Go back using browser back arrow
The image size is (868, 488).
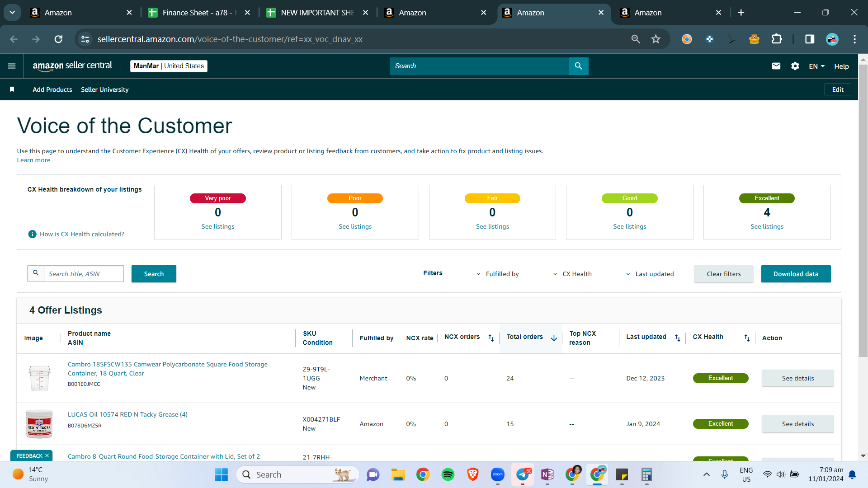(14, 39)
